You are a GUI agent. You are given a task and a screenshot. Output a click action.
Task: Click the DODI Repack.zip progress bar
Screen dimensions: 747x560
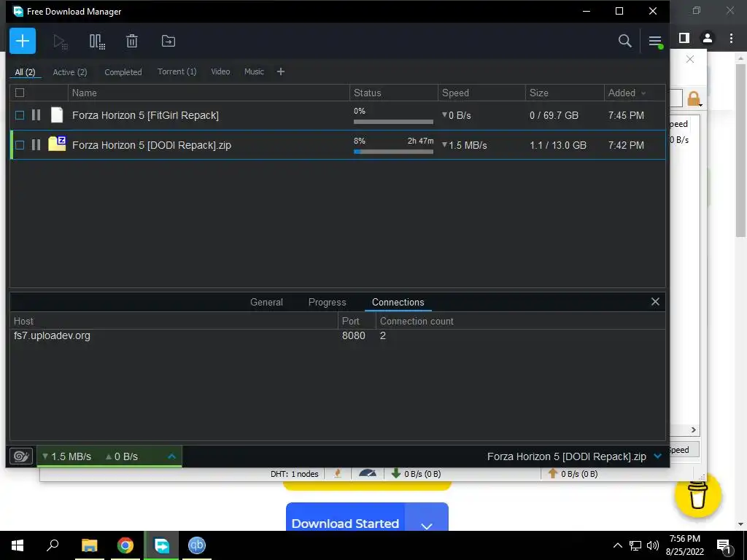click(x=393, y=152)
